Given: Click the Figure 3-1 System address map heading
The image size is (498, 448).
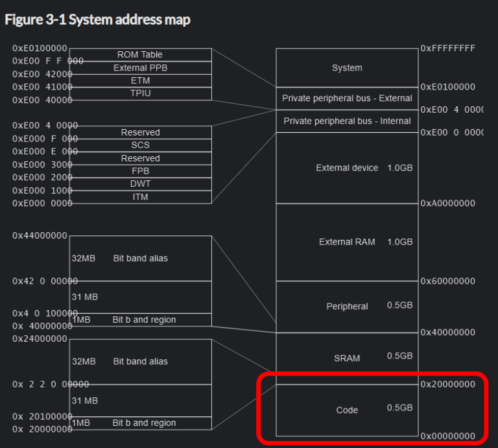Looking at the screenshot, I should 98,19.
